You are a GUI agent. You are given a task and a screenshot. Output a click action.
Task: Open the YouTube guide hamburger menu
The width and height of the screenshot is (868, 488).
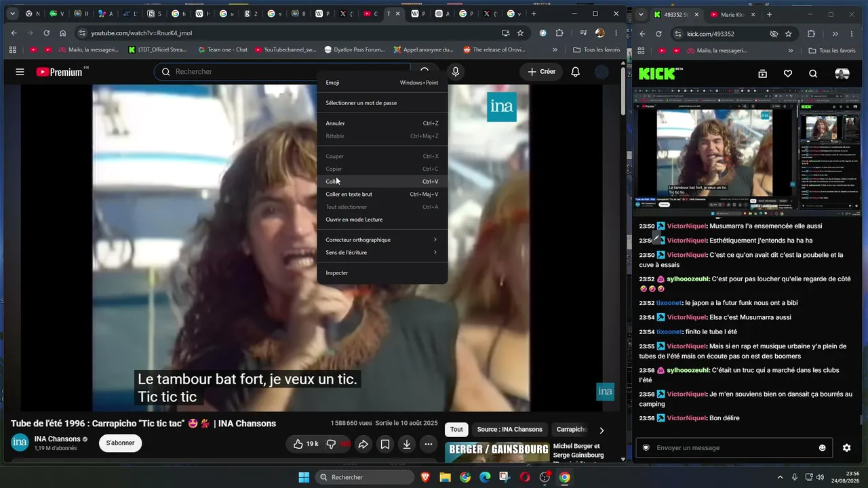coord(20,72)
